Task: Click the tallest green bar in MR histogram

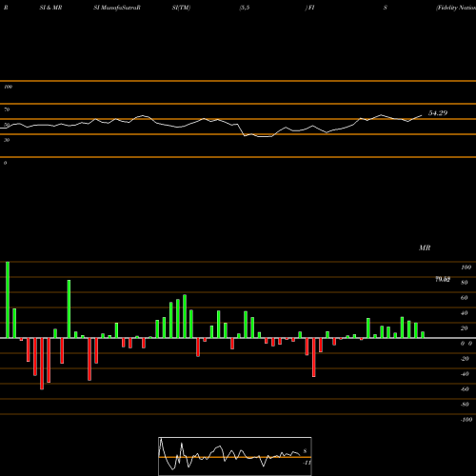Action: pos(8,300)
